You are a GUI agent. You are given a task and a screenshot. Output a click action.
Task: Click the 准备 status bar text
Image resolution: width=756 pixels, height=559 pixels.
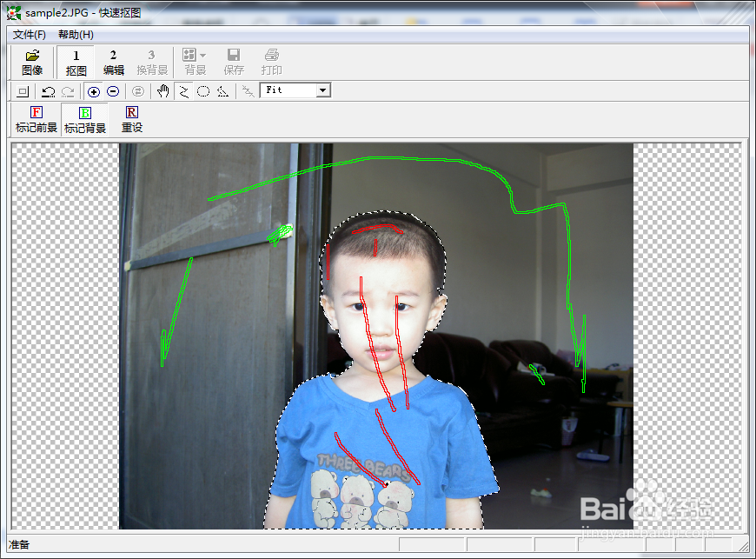19,544
